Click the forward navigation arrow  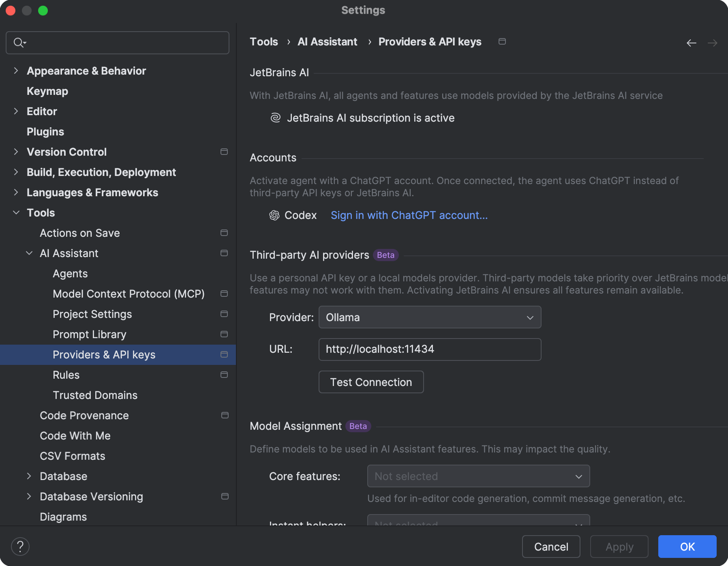713,43
